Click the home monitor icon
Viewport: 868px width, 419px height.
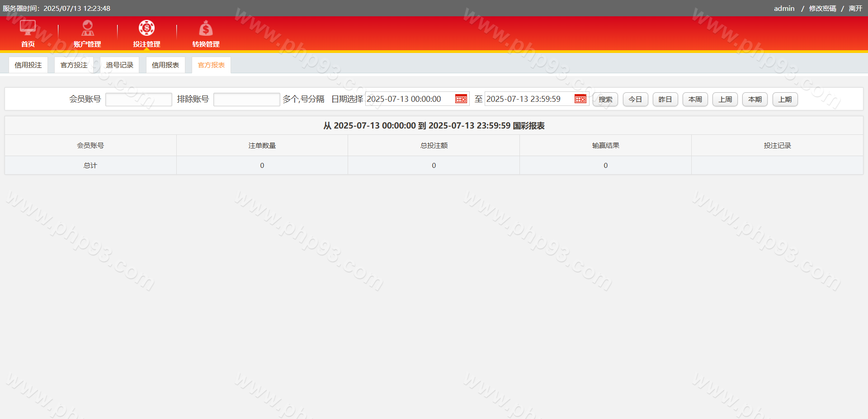[28, 28]
